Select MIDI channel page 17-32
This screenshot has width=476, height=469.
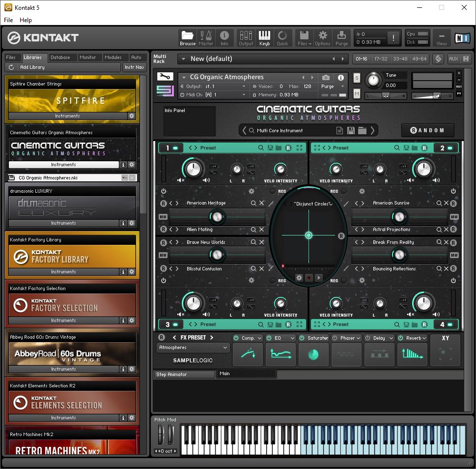[381, 59]
